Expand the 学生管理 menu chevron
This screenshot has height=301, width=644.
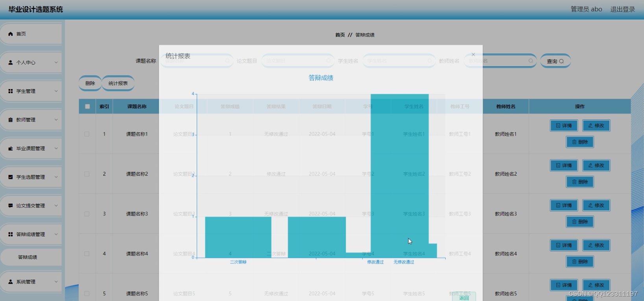tap(56, 91)
